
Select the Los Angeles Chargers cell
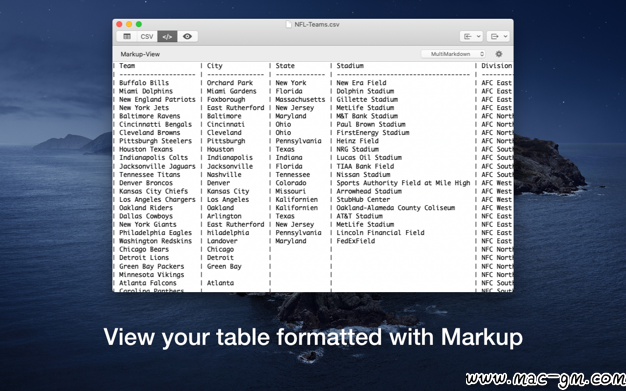(x=157, y=200)
